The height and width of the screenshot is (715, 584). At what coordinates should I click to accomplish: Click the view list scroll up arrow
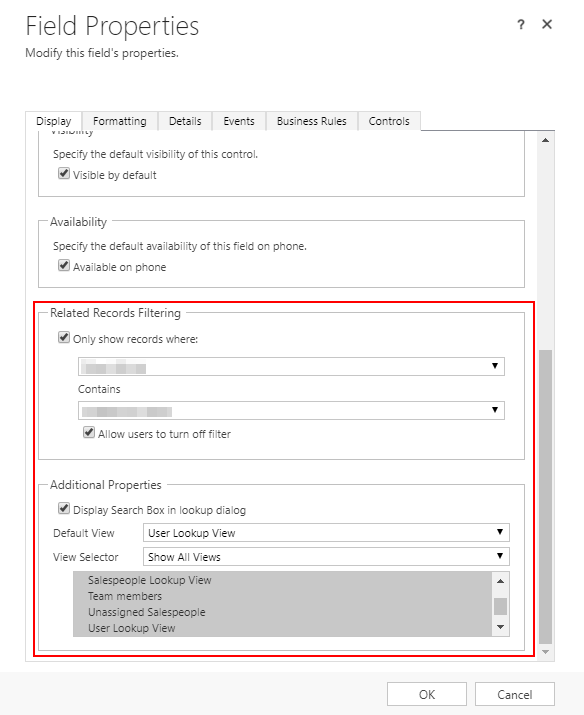(x=501, y=581)
